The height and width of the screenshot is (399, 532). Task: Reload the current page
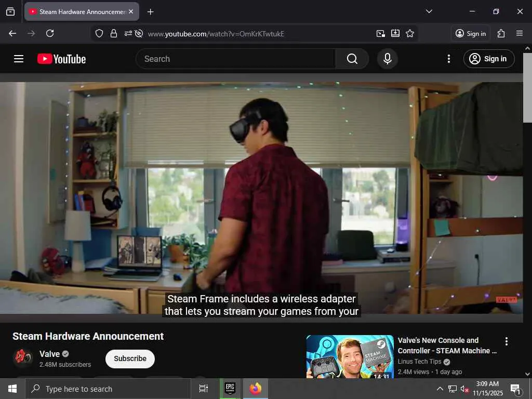click(50, 33)
